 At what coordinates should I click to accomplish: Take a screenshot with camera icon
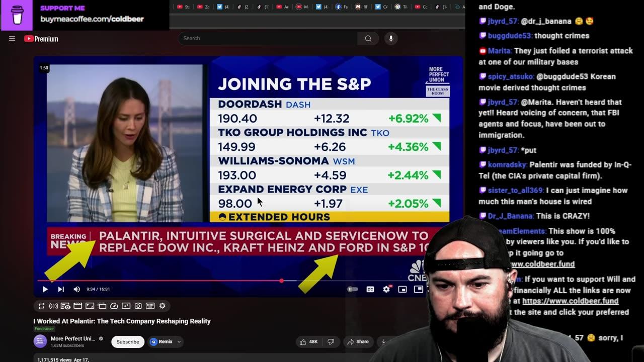tap(138, 306)
